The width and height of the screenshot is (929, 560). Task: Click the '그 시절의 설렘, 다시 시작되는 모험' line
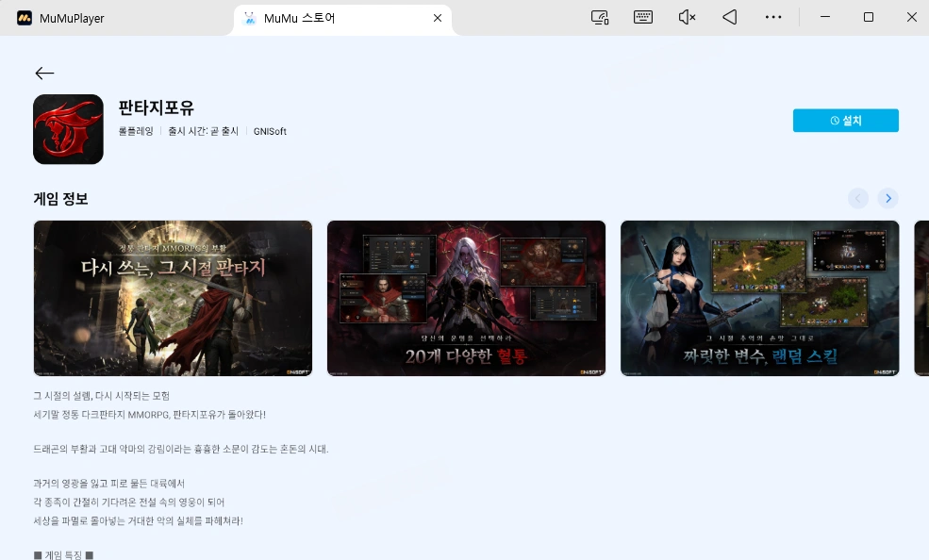(101, 396)
